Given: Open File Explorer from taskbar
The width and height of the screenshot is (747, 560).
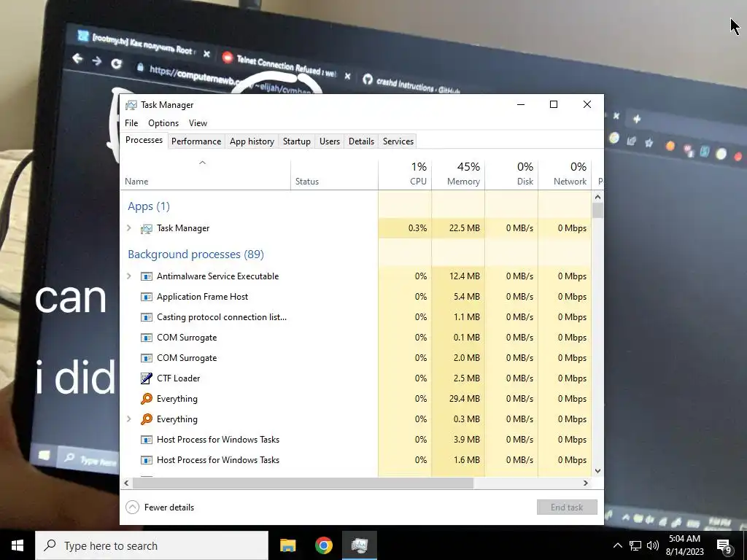Looking at the screenshot, I should pos(287,545).
